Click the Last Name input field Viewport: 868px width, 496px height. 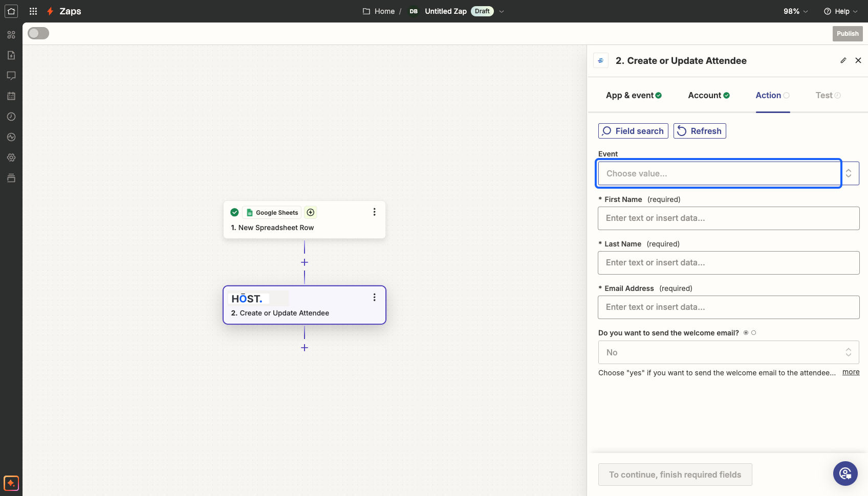(729, 263)
